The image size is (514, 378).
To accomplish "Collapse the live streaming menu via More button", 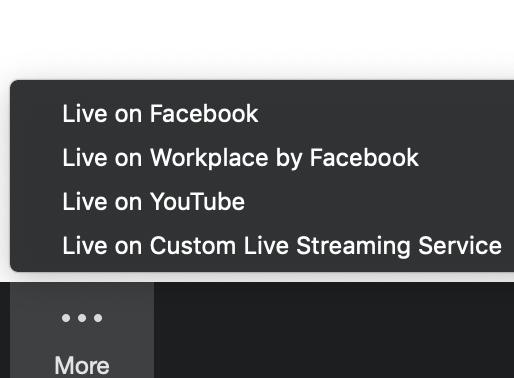I will [82, 330].
